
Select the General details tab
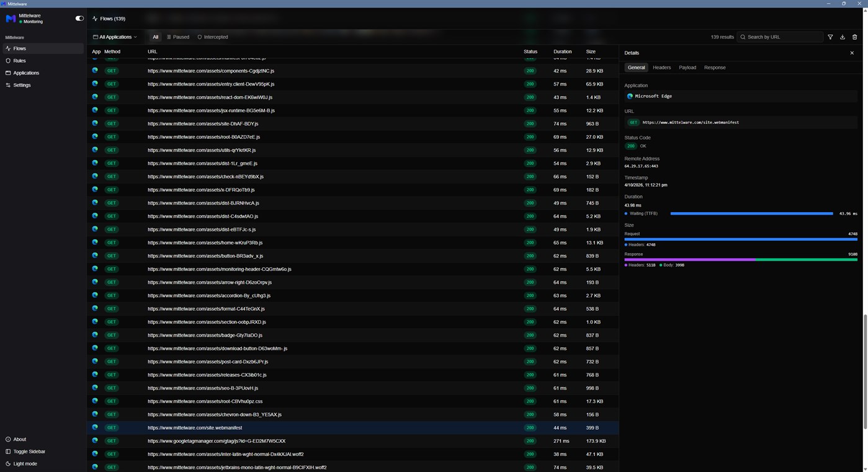coord(636,68)
